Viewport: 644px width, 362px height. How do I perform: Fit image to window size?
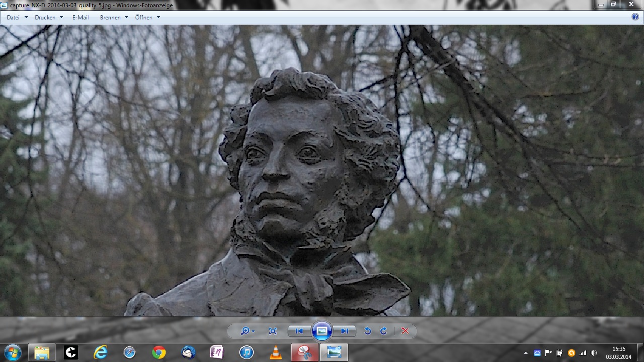[273, 331]
